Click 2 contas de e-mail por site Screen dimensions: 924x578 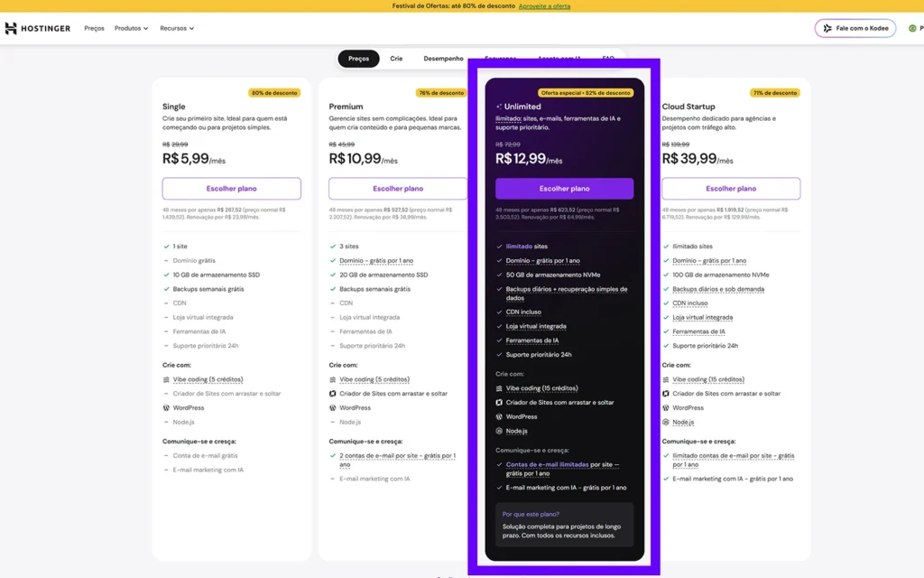click(397, 460)
